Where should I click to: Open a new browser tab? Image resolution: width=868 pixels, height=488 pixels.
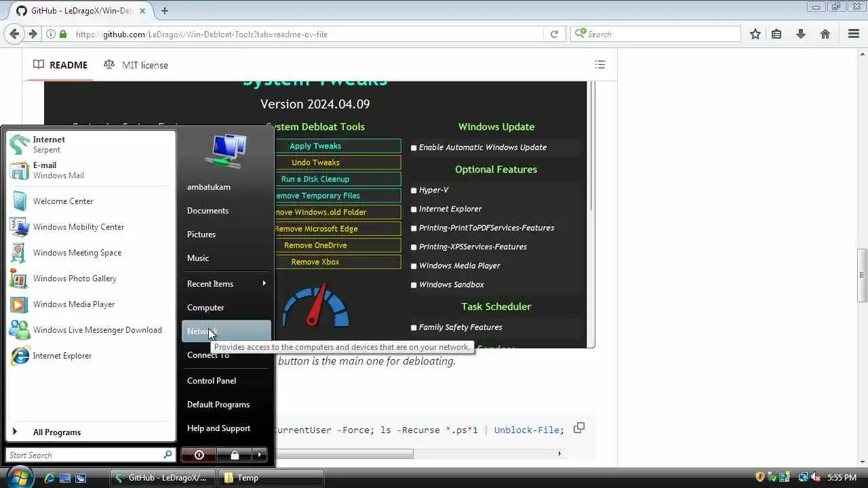coord(164,11)
